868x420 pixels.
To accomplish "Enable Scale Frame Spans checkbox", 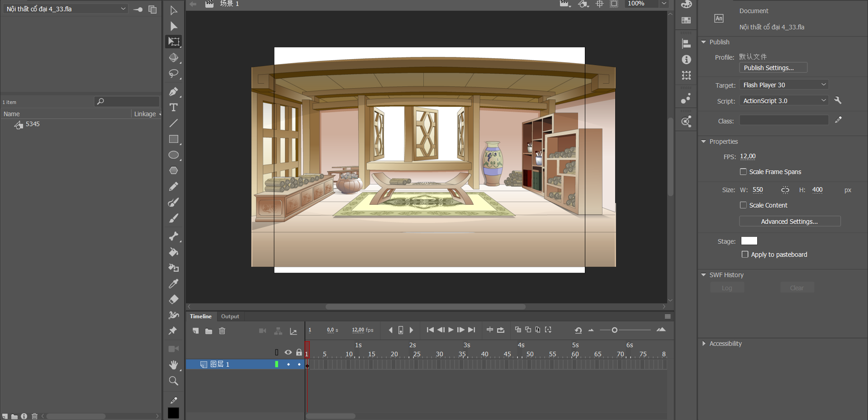I will click(x=743, y=172).
